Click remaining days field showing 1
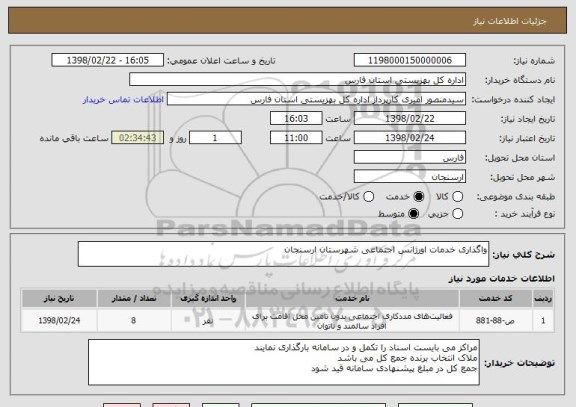The height and width of the screenshot is (407, 576). (215, 138)
